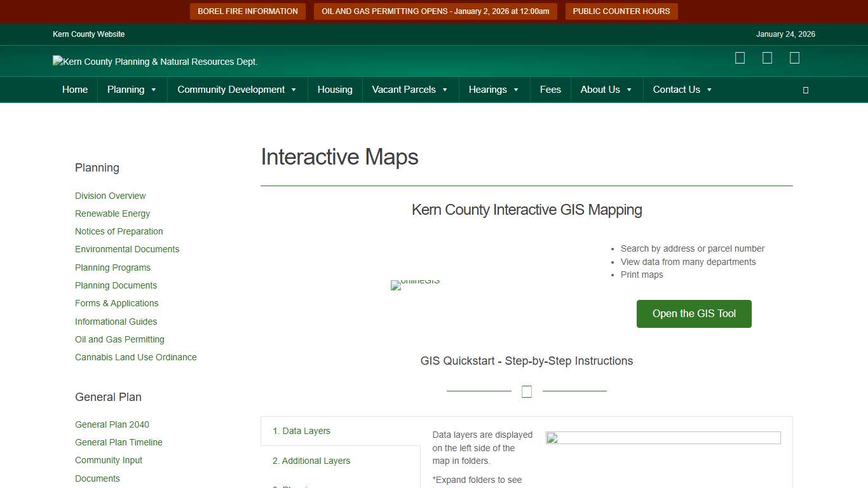Open the Kern County Website link
Image resolution: width=868 pixels, height=488 pixels.
[88, 34]
